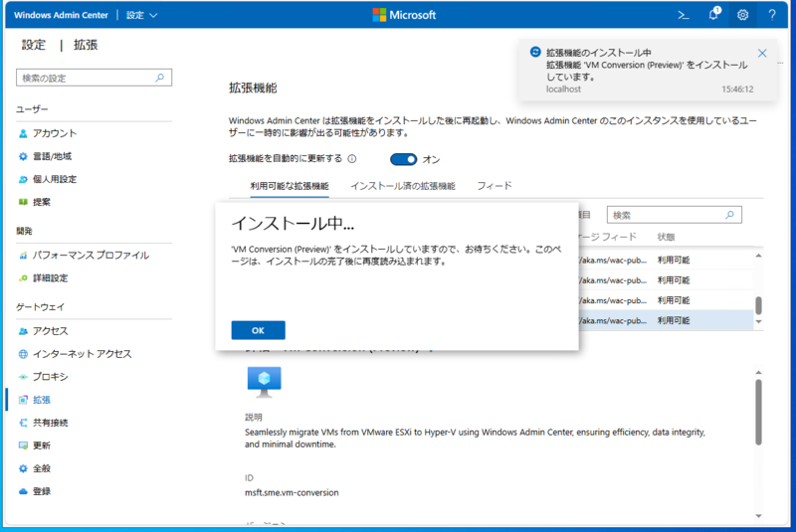Screen dimensions: 796x532
Task: Toggle automatic extension updates switch
Action: 404,159
